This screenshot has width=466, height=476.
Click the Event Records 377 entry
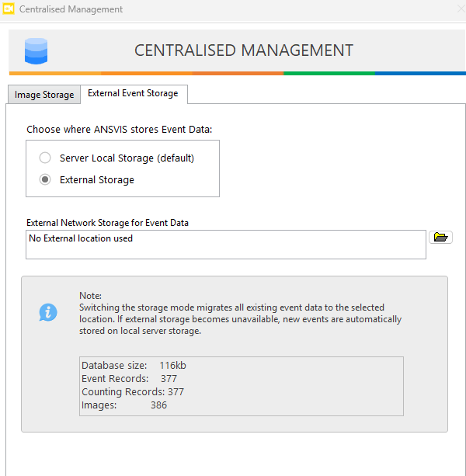coord(129,378)
